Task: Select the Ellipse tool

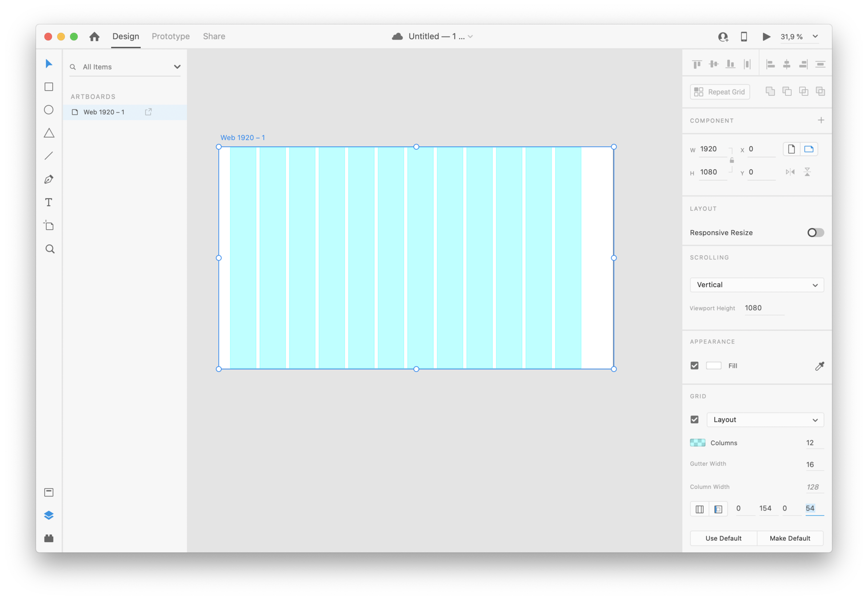Action: coord(49,110)
